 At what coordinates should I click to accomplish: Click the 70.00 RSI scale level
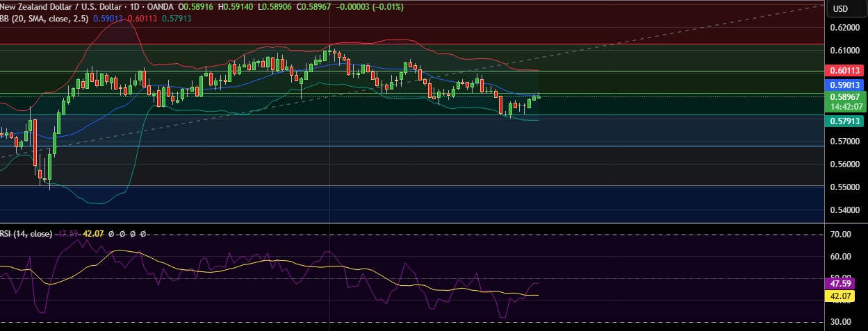point(841,235)
